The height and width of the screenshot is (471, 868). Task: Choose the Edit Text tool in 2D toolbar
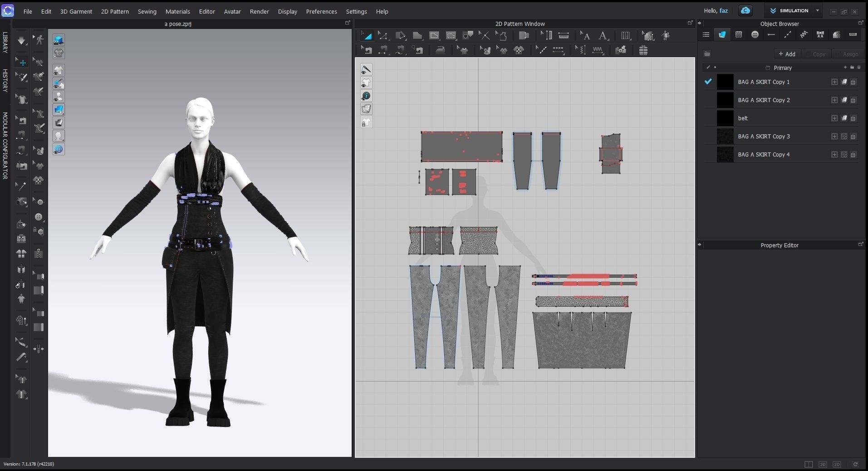click(585, 35)
